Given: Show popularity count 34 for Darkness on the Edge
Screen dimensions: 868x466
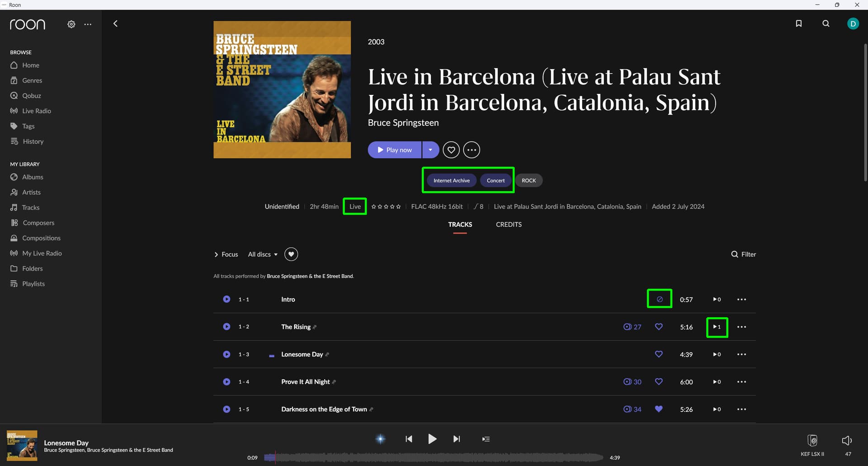Looking at the screenshot, I should pos(632,410).
